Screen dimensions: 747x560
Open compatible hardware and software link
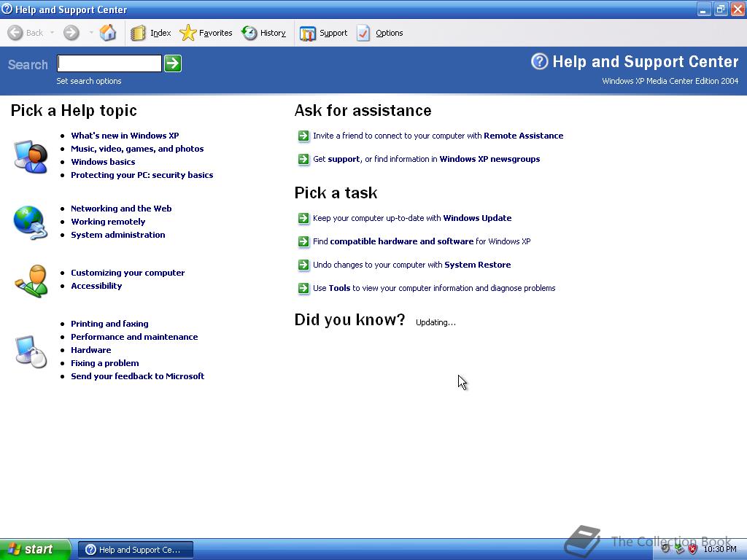(x=402, y=241)
